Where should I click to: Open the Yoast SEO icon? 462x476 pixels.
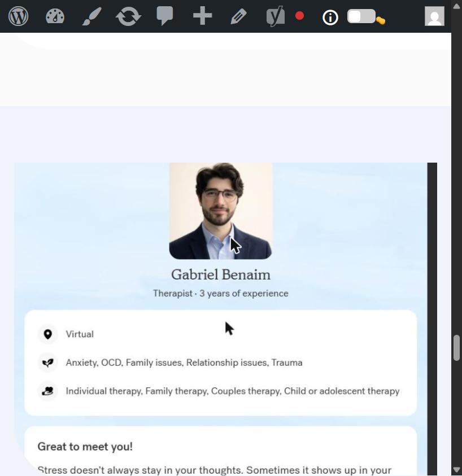pyautogui.click(x=276, y=16)
